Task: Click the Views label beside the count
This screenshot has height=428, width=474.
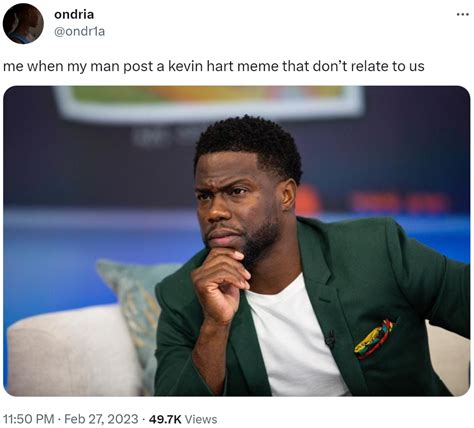Action: pos(201,419)
